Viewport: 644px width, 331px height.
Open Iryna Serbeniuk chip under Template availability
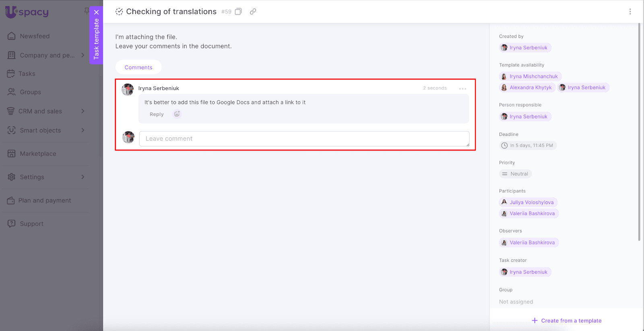583,88
